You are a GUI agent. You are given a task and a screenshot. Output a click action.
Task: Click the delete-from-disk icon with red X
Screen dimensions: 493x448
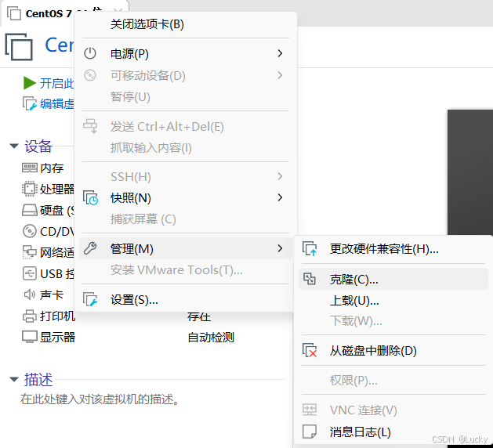tap(310, 350)
